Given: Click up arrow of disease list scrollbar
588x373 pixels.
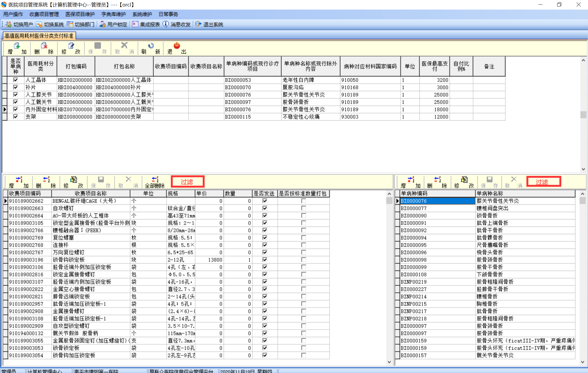Looking at the screenshot, I should pyautogui.click(x=583, y=194).
